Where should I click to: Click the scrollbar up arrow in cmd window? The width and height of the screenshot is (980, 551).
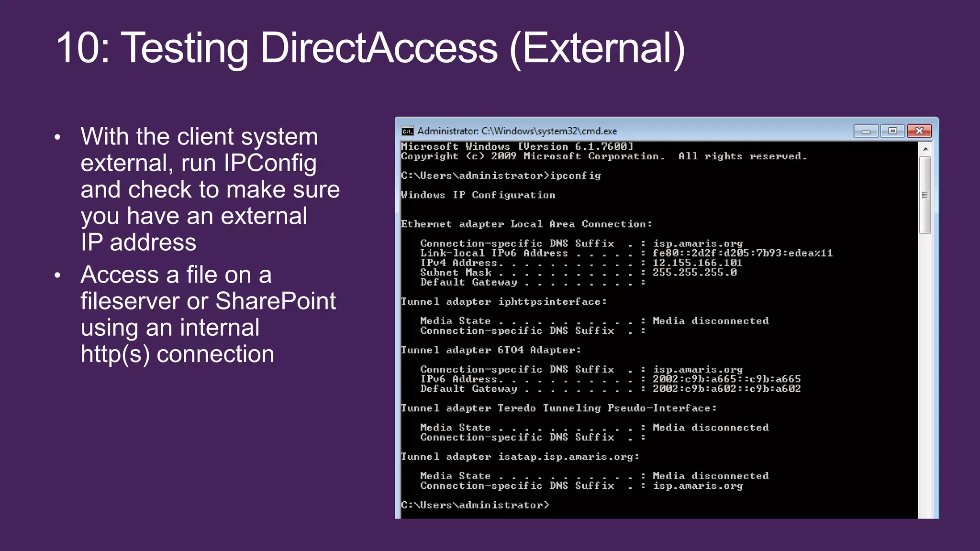[x=925, y=149]
